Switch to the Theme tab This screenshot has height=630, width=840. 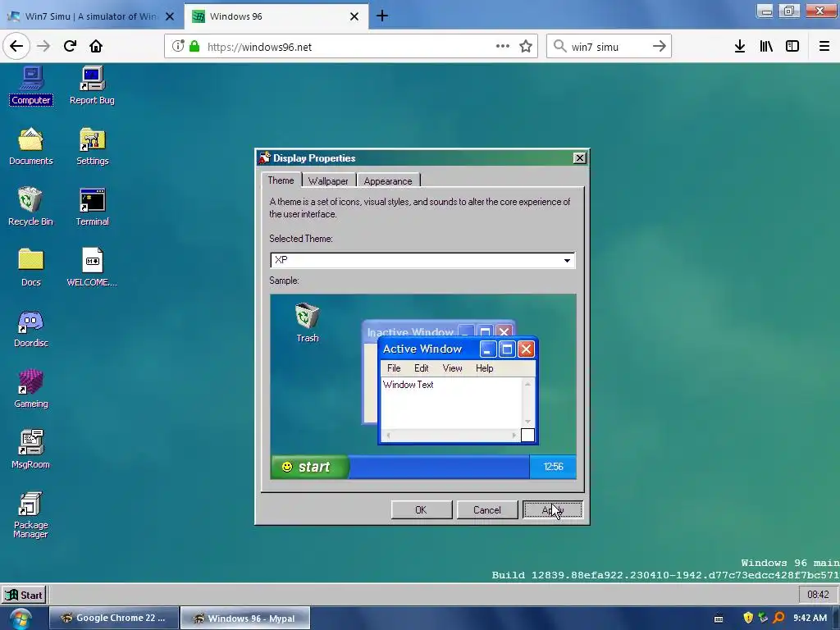point(281,180)
